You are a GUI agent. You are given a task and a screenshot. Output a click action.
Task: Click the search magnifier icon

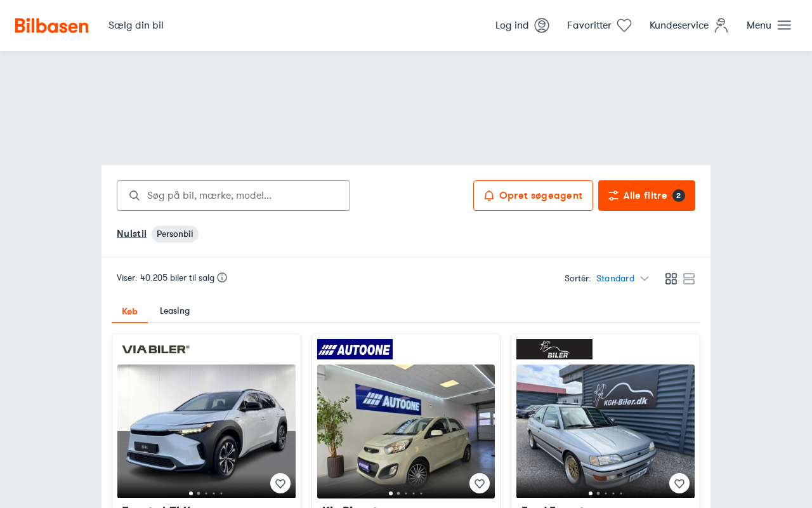click(x=134, y=196)
